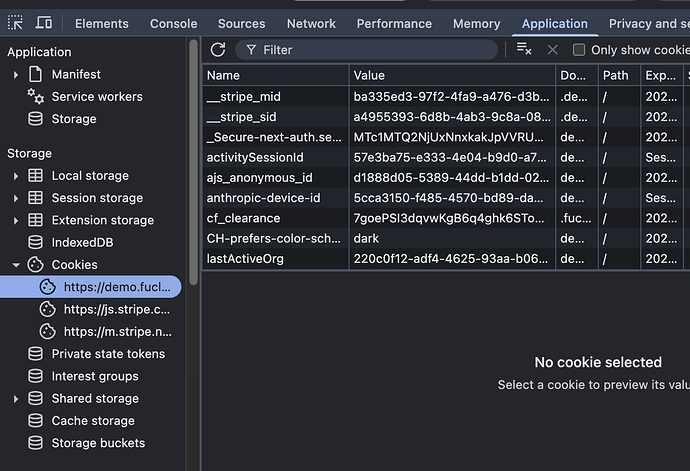
Task: Click the cookie icon beside https://js.stripe.c...
Action: point(48,309)
